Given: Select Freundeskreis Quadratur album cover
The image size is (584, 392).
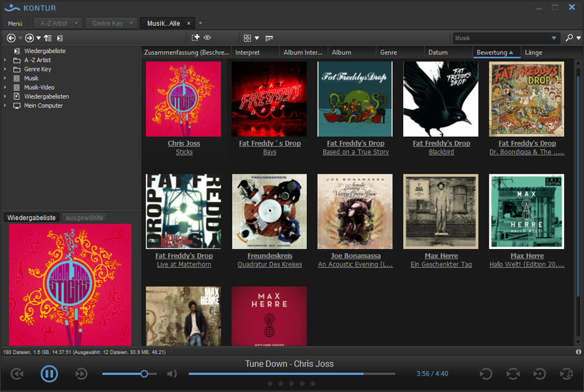Looking at the screenshot, I should coord(269,211).
